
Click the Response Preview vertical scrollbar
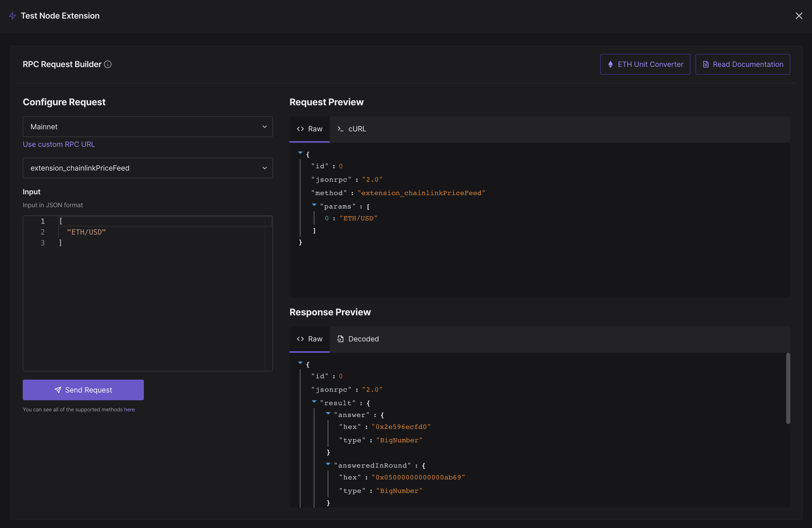click(x=788, y=389)
